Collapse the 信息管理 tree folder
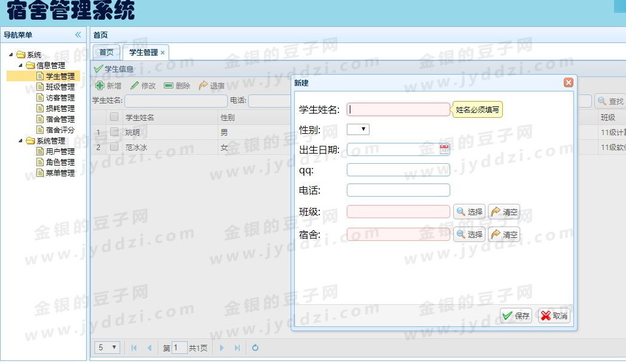Screen dimensions: 626x364 click(x=20, y=65)
